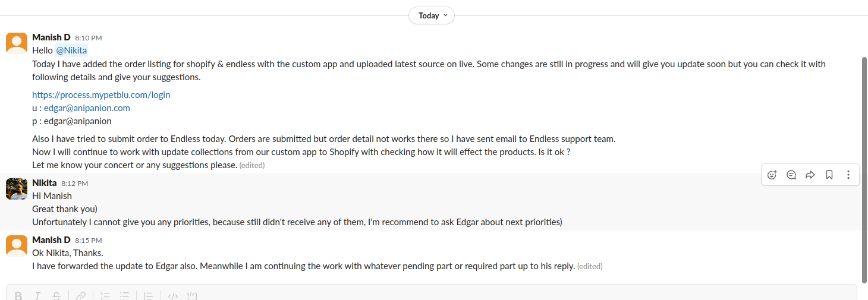Viewport: 868px width, 300px height.
Task: Forward Nikita's message using the arrow icon
Action: click(x=810, y=175)
